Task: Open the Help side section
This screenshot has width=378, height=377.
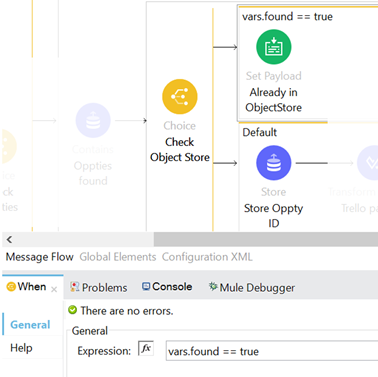Action: point(21,348)
